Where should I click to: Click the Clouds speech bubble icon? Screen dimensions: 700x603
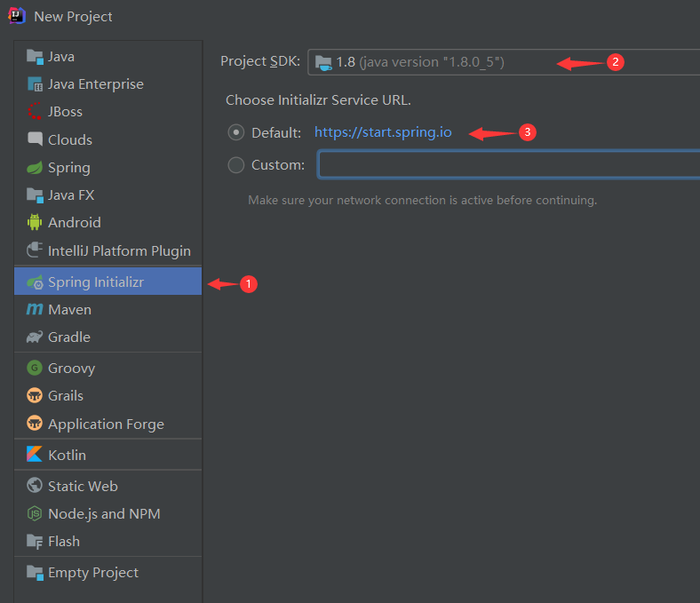click(x=35, y=139)
